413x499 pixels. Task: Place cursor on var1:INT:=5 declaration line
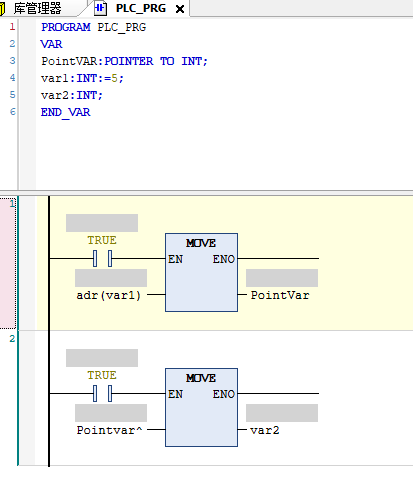pyautogui.click(x=82, y=78)
